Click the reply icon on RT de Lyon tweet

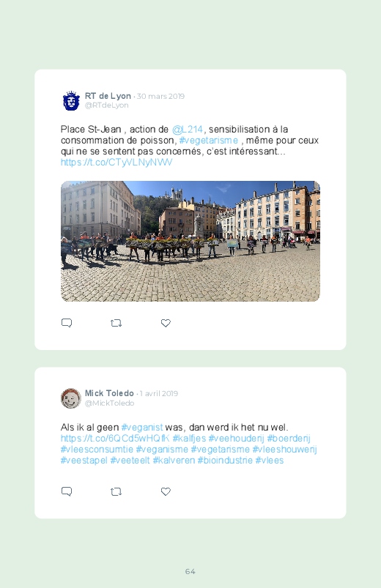click(x=67, y=323)
